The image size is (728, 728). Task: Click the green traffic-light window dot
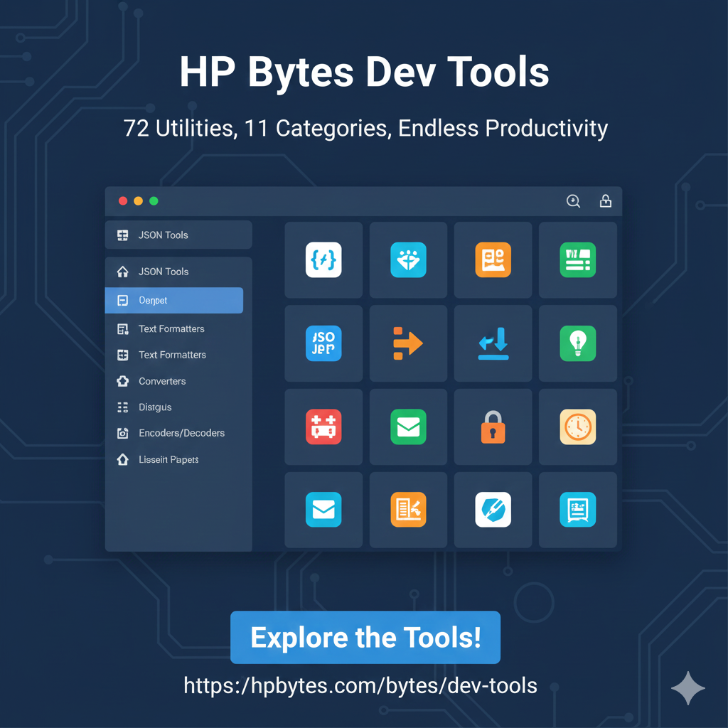point(153,200)
